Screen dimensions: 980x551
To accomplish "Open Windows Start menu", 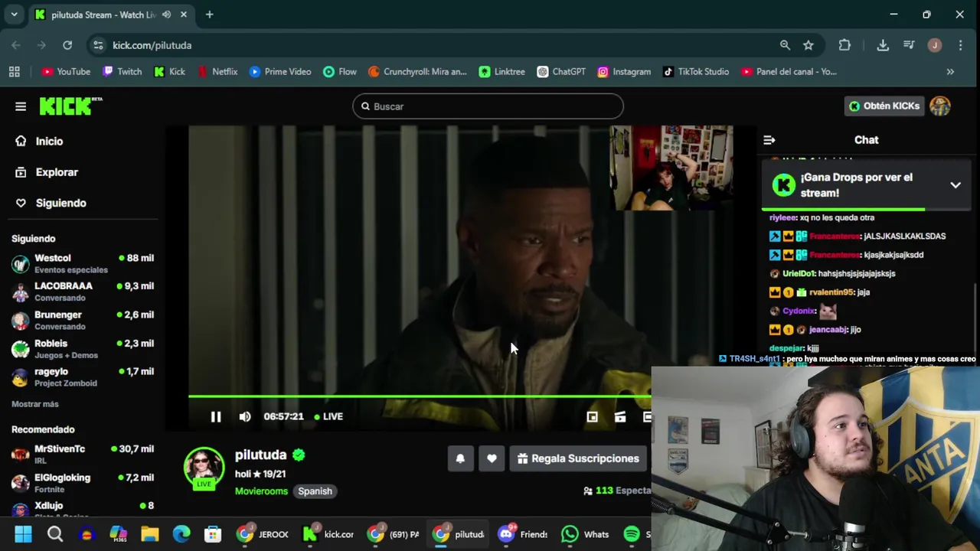I will (23, 534).
